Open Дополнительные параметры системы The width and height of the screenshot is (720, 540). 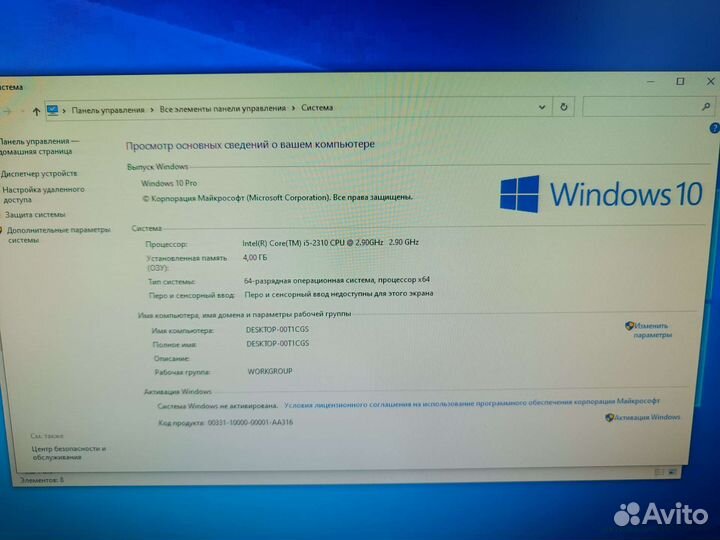point(59,235)
